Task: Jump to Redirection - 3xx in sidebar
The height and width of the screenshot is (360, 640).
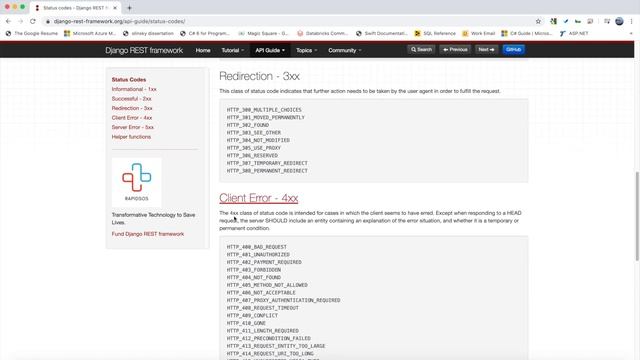Action: 132,108
